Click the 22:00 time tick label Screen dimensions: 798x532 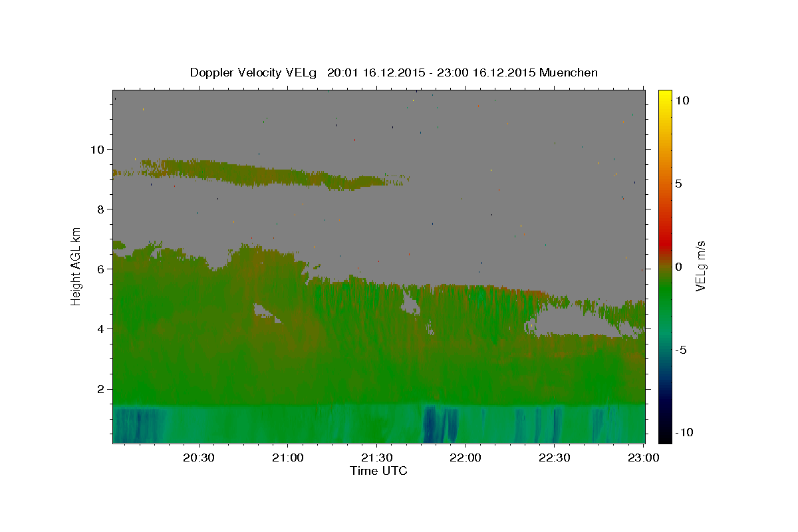465,458
